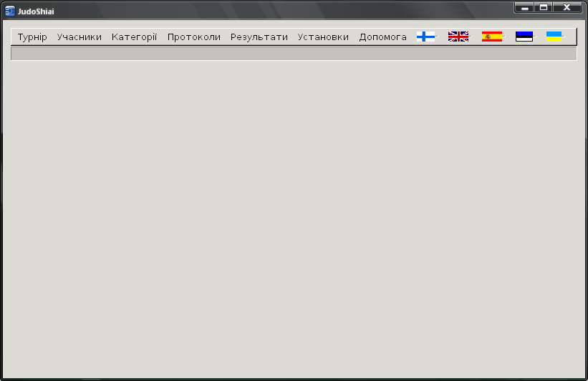
Task: Close the JudoShiai window
Action: click(567, 7)
